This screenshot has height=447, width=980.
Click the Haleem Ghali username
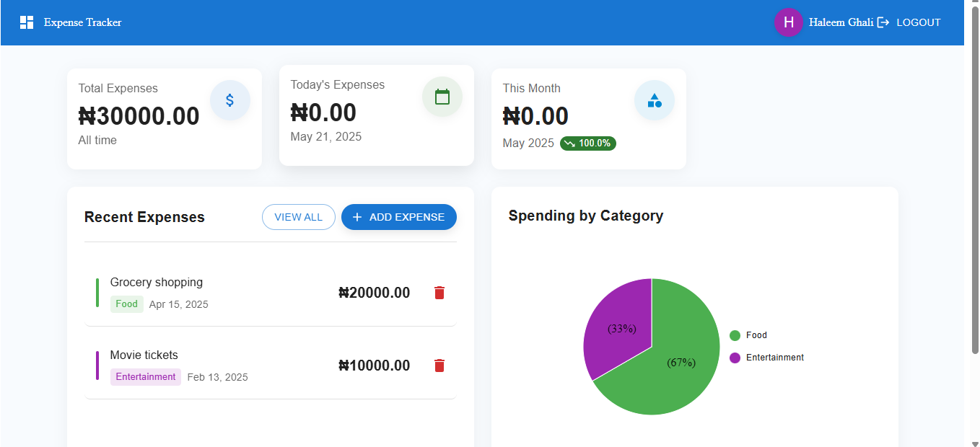(x=842, y=22)
